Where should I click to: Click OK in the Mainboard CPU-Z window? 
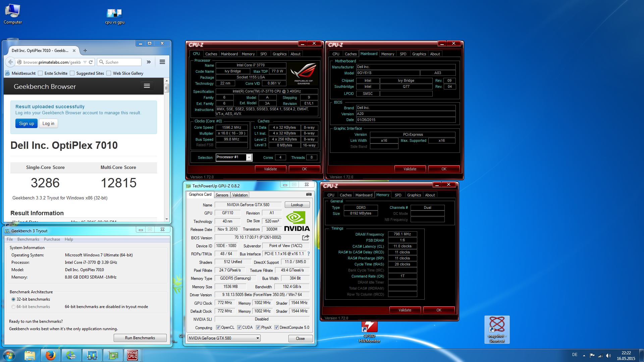[444, 169]
